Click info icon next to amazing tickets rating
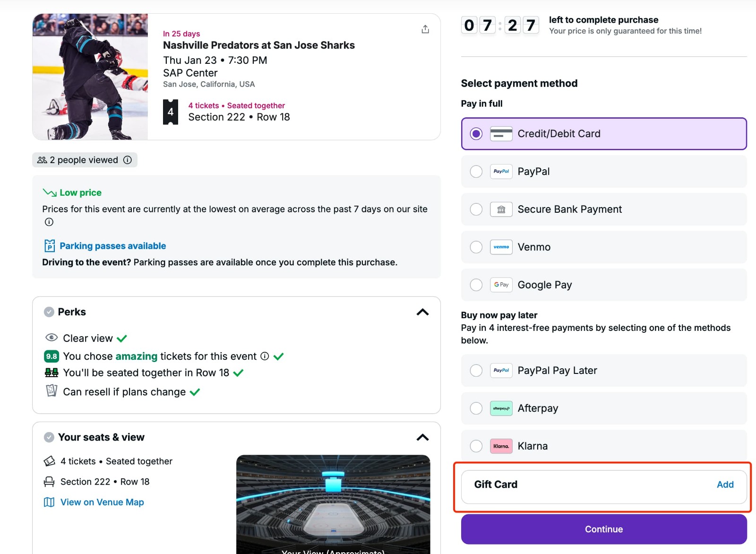Screen dimensions: 756x554 point(265,356)
